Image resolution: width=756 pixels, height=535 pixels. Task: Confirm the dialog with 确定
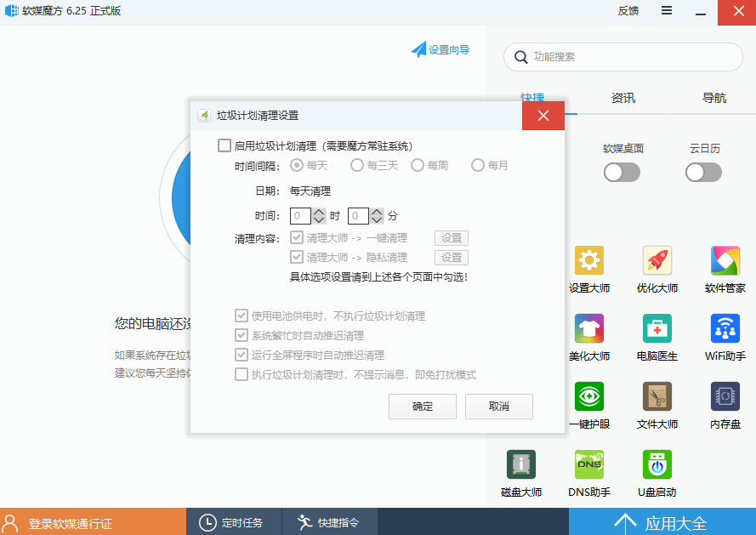click(x=423, y=407)
